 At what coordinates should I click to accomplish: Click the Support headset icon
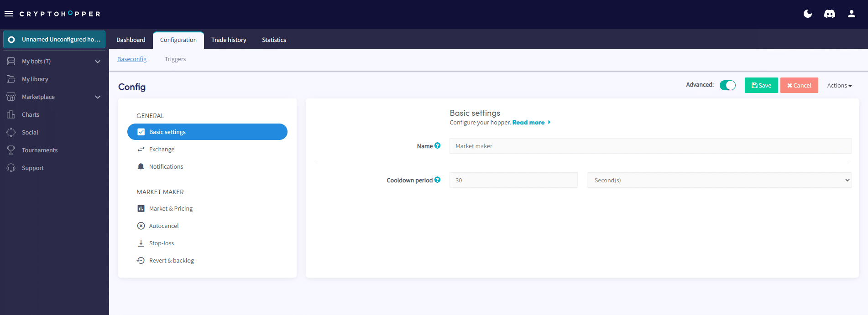11,168
